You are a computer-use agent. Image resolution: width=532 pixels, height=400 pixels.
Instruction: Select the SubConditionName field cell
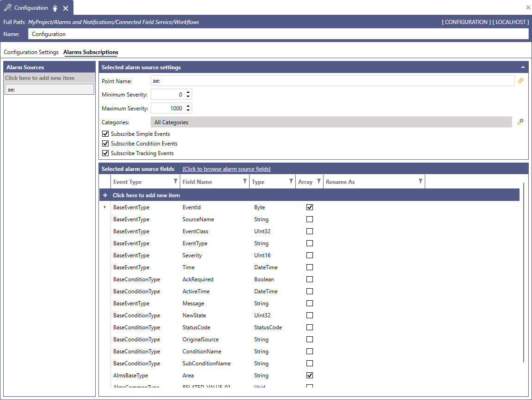[x=207, y=364]
